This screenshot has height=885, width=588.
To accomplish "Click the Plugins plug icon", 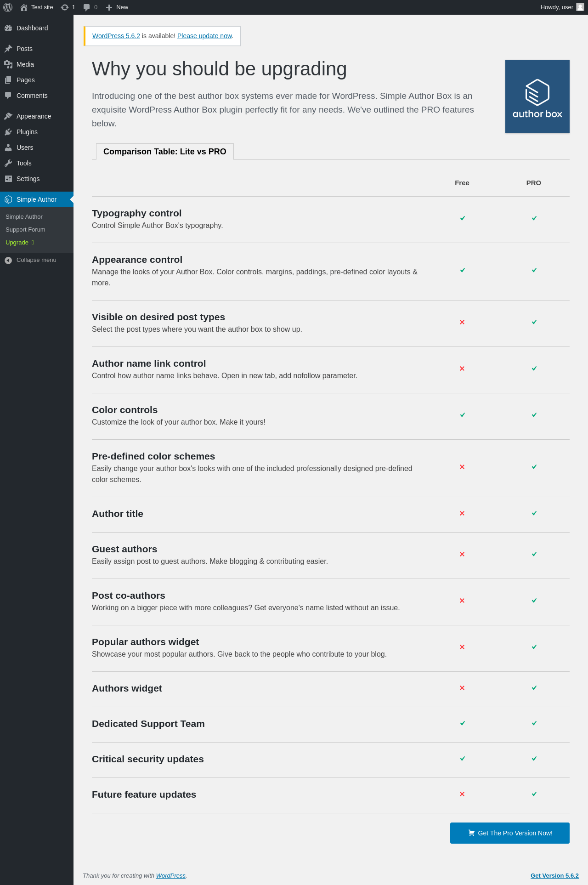I will click(8, 132).
